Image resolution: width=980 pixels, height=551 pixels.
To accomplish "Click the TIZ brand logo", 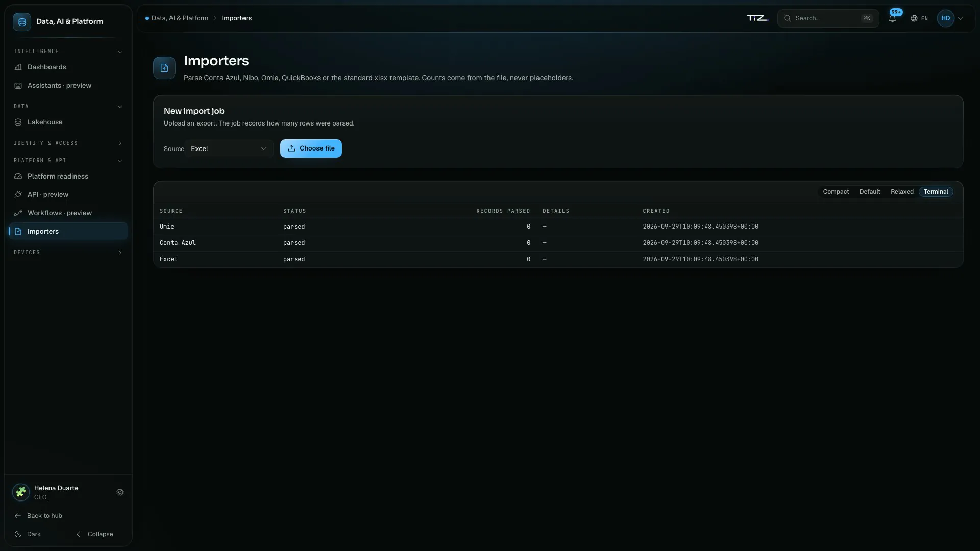I will [757, 18].
